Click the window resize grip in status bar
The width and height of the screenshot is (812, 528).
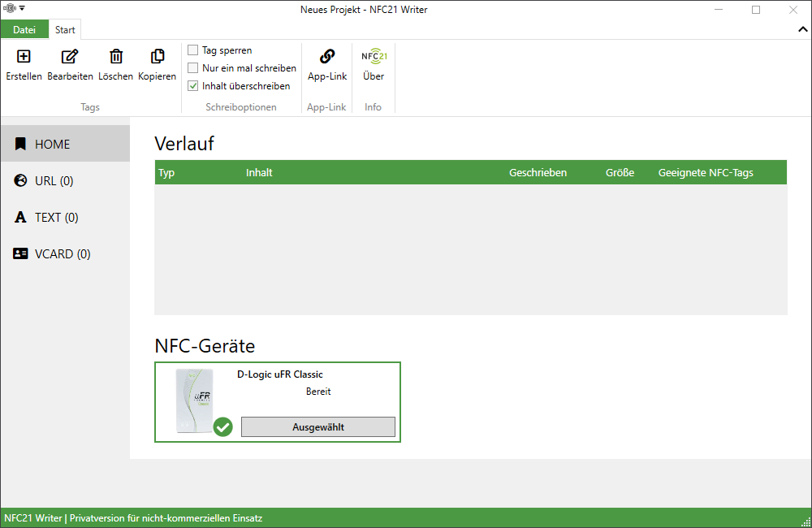pos(806,522)
